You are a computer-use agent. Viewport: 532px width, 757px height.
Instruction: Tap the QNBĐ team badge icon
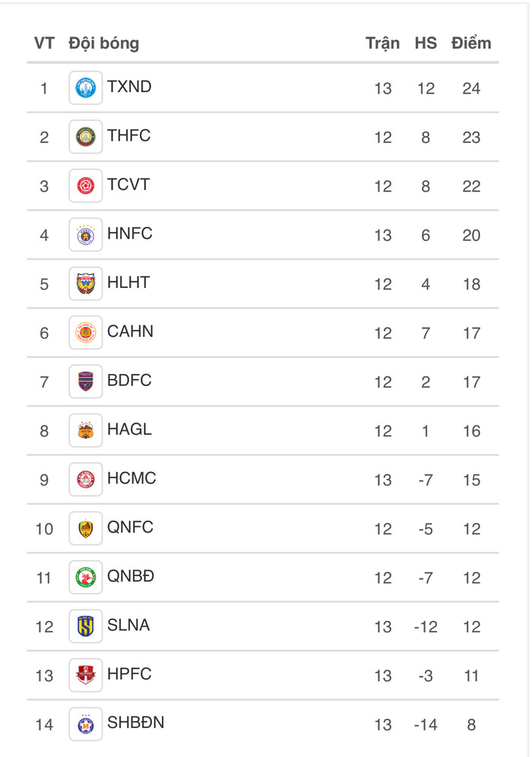pos(85,577)
